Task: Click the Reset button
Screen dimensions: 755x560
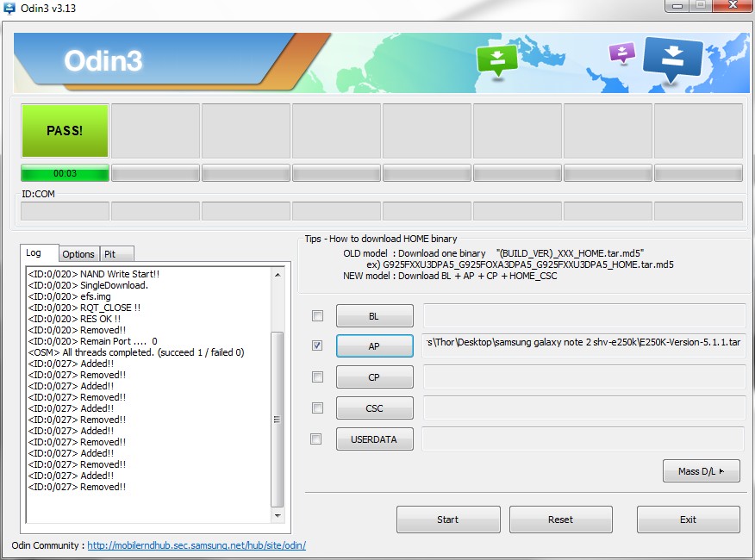Action: point(561,520)
